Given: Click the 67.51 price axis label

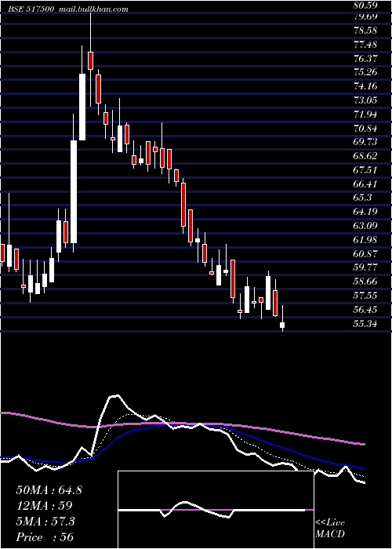Looking at the screenshot, I should (x=365, y=170).
